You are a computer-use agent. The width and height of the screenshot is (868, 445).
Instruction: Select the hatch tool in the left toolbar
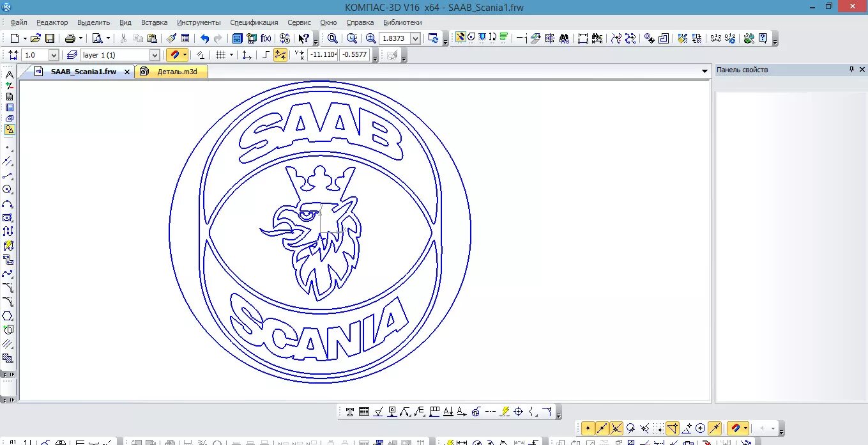tap(8, 358)
